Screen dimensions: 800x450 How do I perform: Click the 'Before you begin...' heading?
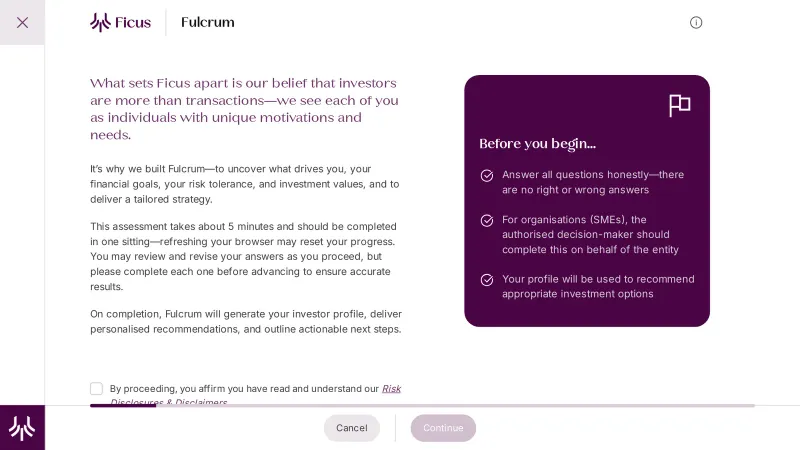click(x=537, y=144)
